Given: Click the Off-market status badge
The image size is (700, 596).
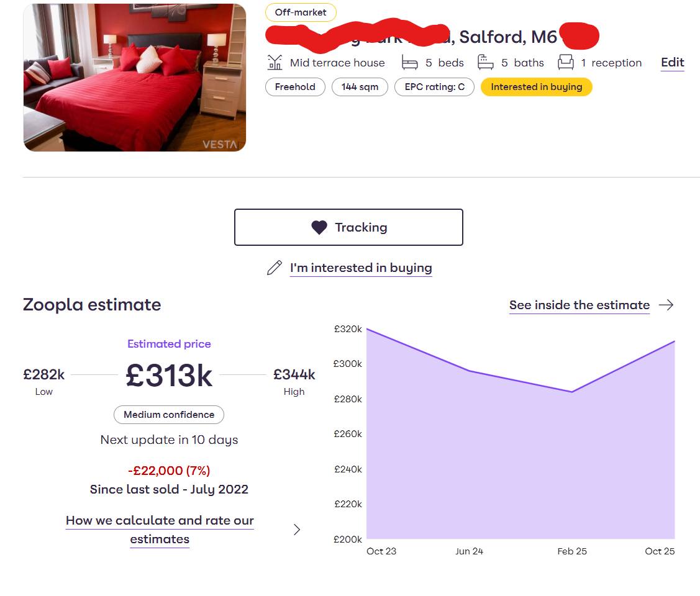Looking at the screenshot, I should pos(301,12).
